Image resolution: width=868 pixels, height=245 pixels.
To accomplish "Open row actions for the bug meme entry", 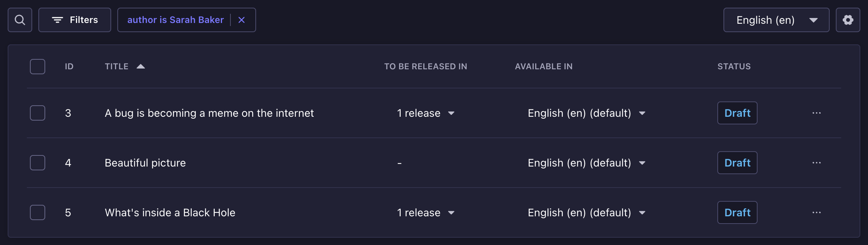I will (x=817, y=113).
